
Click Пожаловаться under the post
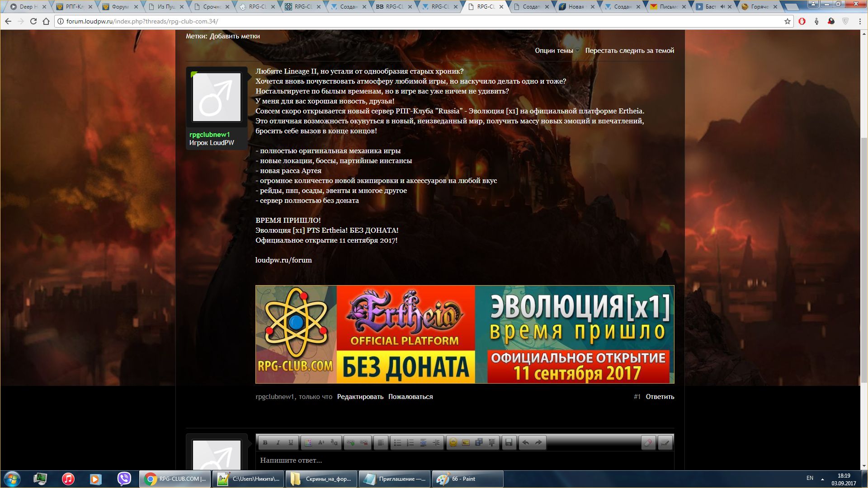click(410, 397)
